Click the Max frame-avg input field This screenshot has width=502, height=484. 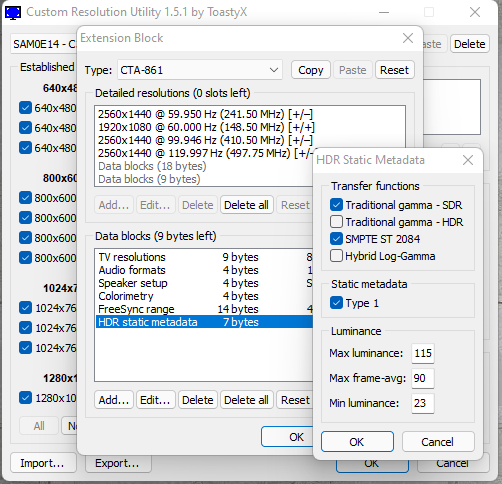[x=423, y=378]
